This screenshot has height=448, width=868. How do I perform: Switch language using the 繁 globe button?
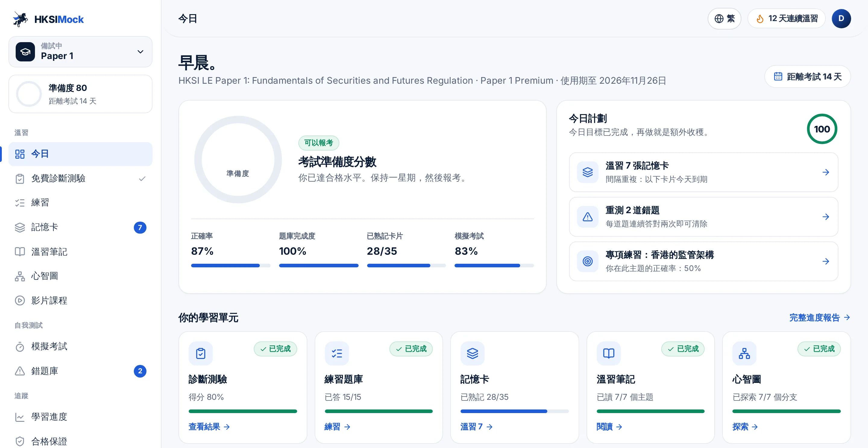click(724, 18)
